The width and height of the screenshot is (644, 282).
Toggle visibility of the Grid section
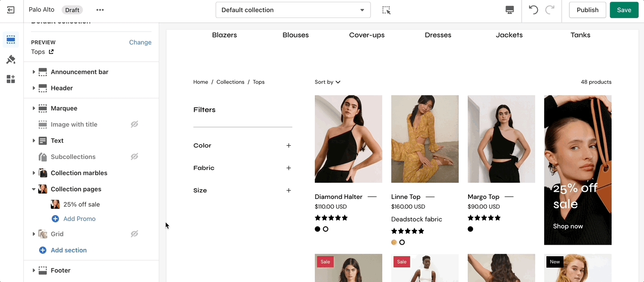(x=134, y=234)
